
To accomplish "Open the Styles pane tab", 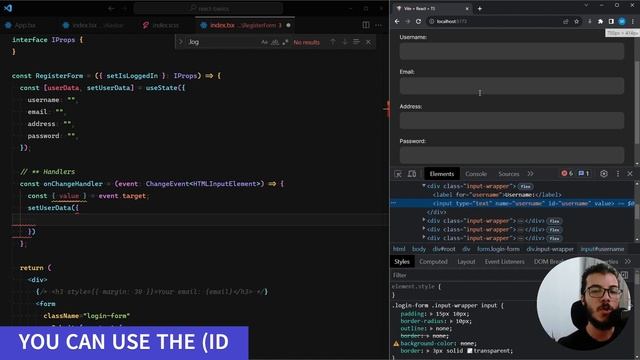I will pos(402,262).
